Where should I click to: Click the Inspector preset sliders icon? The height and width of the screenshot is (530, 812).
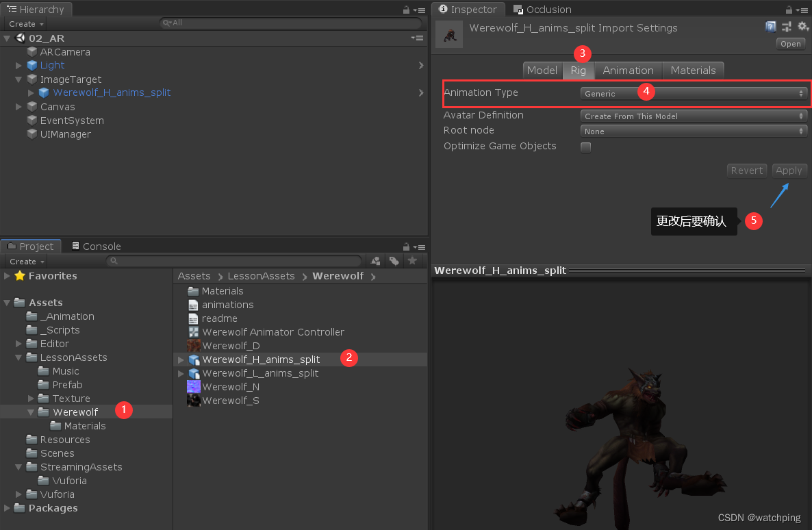(x=787, y=27)
